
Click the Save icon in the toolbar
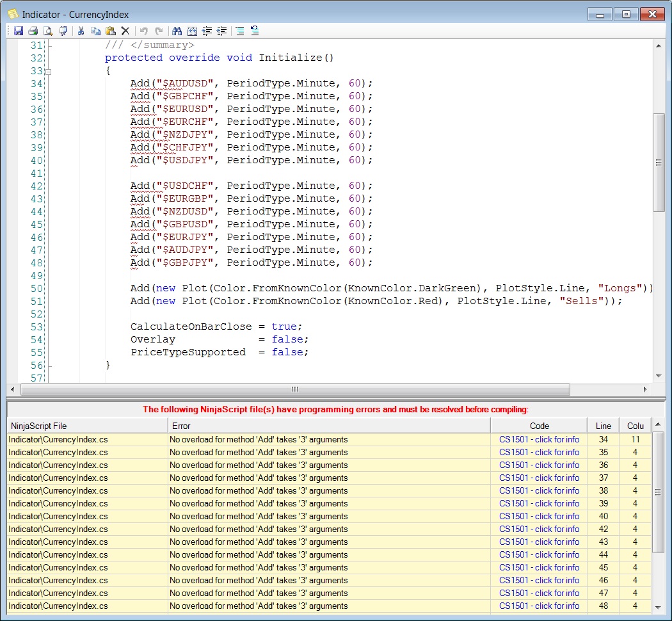pos(19,31)
